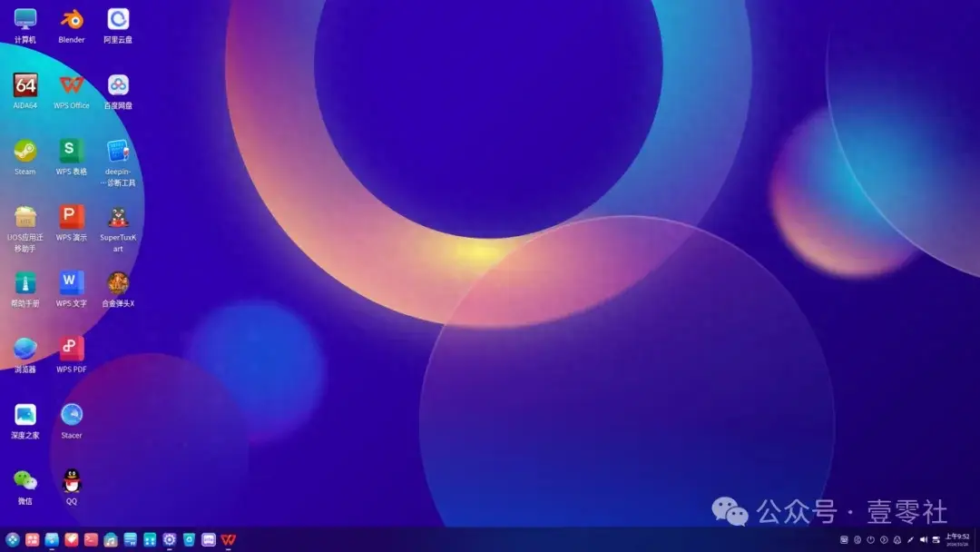Click the pink grid taskbar icon
This screenshot has height=552, width=980.
(32, 539)
